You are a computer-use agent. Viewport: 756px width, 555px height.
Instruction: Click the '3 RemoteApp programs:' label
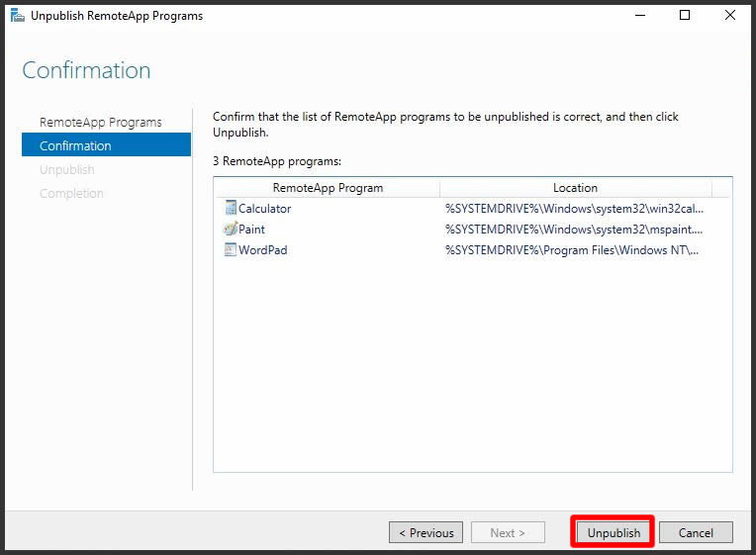(277, 161)
